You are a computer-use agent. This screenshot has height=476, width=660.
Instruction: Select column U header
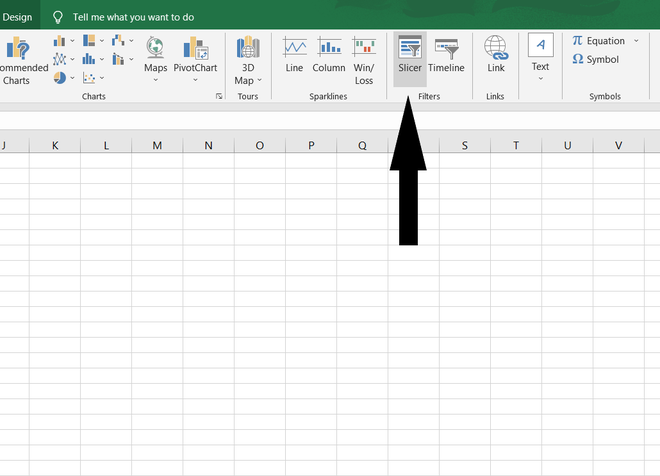(567, 146)
